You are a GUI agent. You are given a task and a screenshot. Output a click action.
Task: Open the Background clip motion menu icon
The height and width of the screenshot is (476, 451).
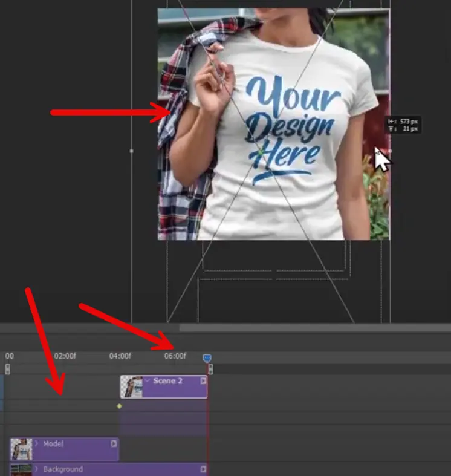pyautogui.click(x=203, y=469)
